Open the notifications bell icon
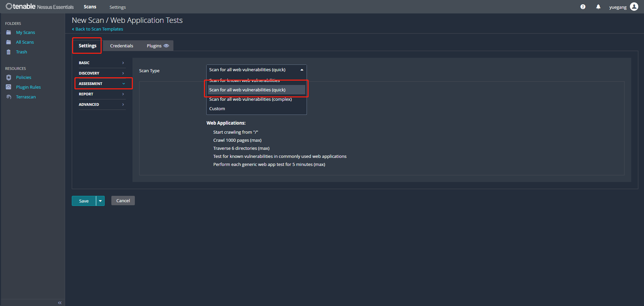This screenshot has height=306, width=644. point(598,7)
